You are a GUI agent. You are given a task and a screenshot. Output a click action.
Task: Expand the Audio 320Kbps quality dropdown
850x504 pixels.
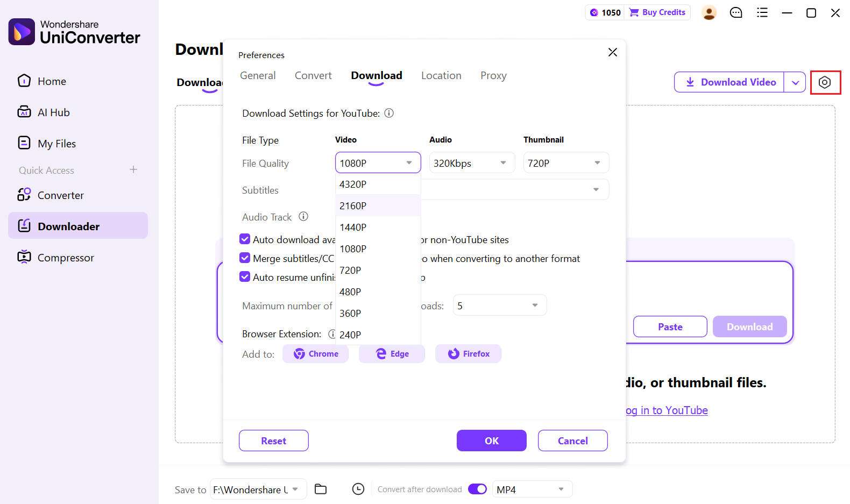coord(472,162)
